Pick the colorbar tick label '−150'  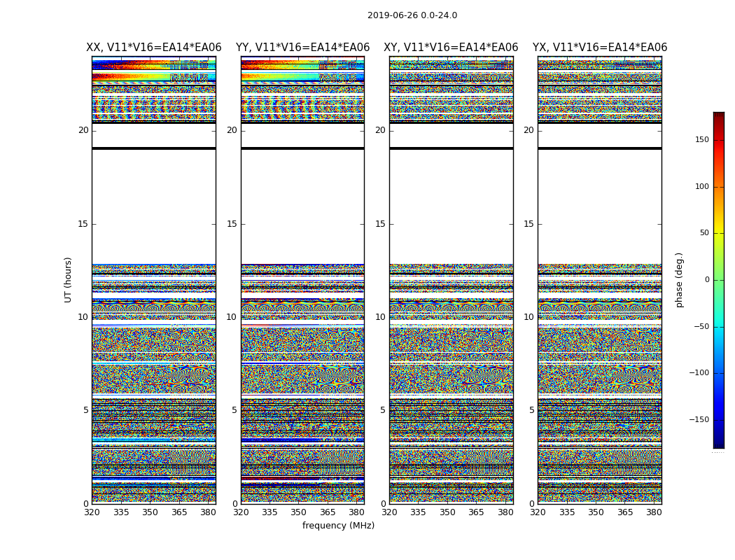point(699,420)
